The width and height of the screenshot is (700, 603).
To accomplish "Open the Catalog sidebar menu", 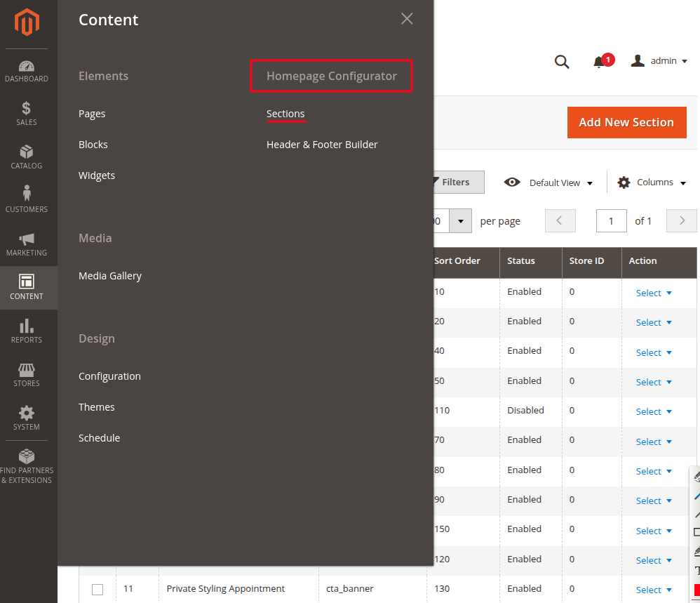I will [x=27, y=157].
